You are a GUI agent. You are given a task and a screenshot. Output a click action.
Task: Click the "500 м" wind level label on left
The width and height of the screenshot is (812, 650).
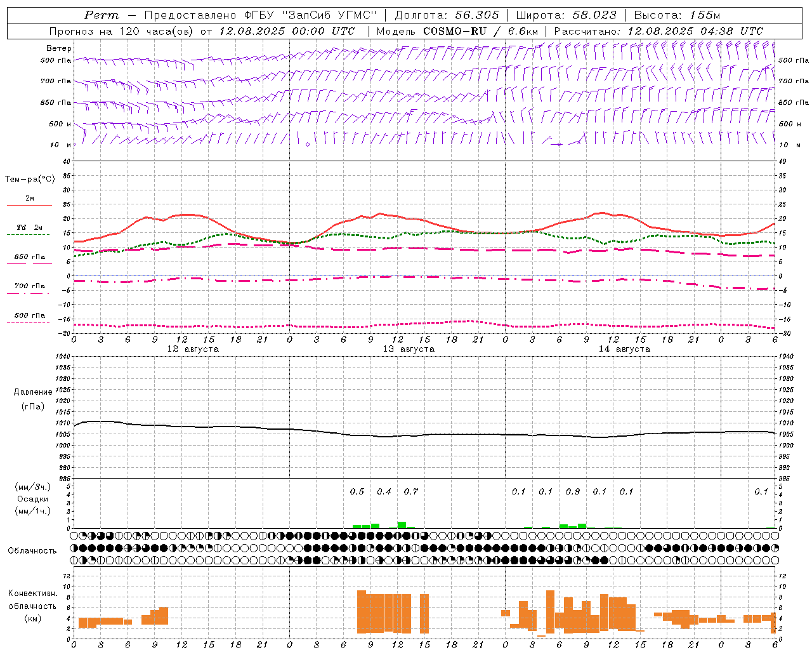60,124
